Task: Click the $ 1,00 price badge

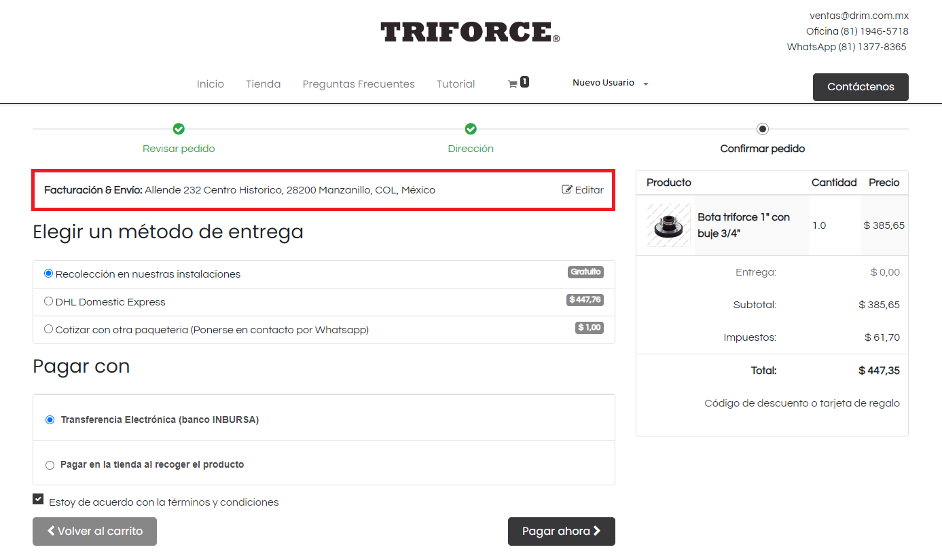Action: point(590,328)
